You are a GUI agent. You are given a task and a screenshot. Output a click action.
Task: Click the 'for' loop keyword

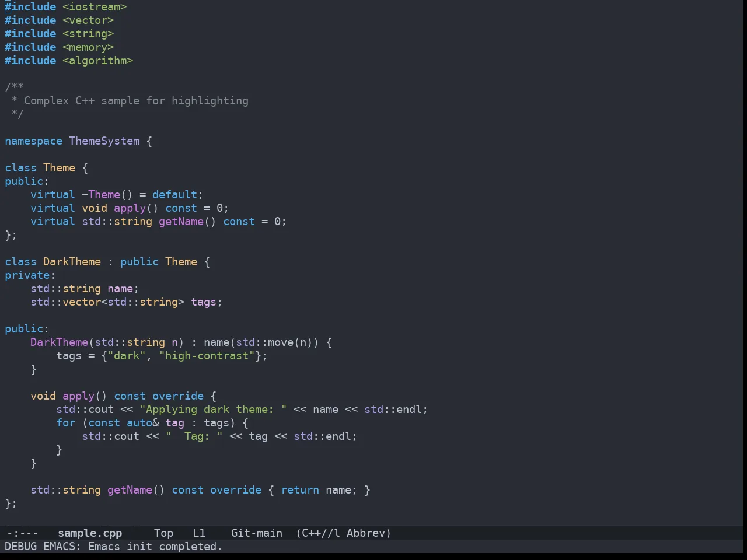click(x=65, y=423)
